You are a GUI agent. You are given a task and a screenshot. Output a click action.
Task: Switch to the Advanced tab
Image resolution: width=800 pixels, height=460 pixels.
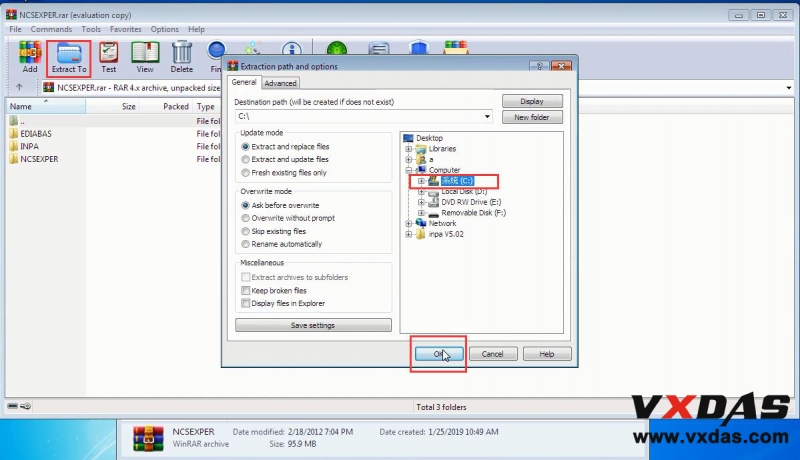[280, 83]
